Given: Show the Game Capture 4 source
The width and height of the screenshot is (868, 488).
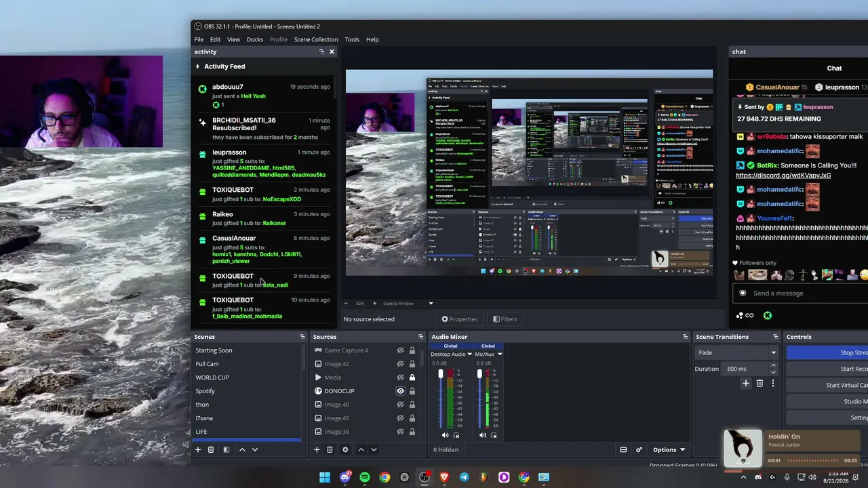Looking at the screenshot, I should pyautogui.click(x=400, y=350).
